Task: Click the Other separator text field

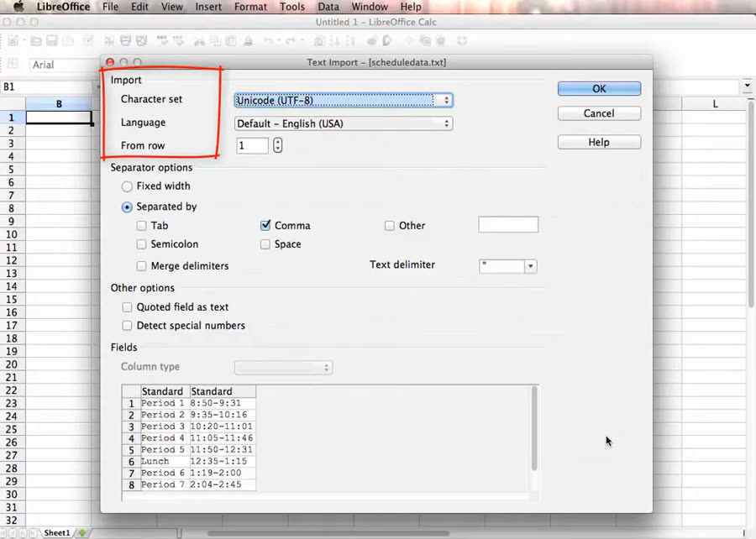Action: click(508, 225)
